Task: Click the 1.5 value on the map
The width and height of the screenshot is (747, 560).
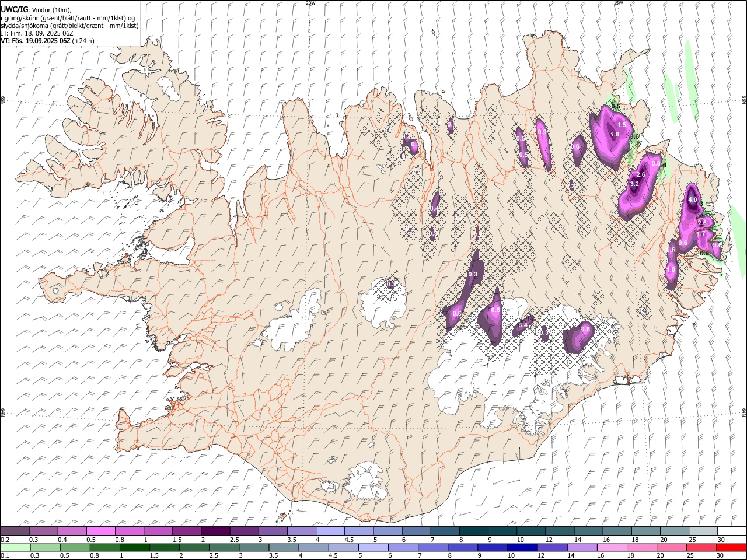Action: coord(622,125)
